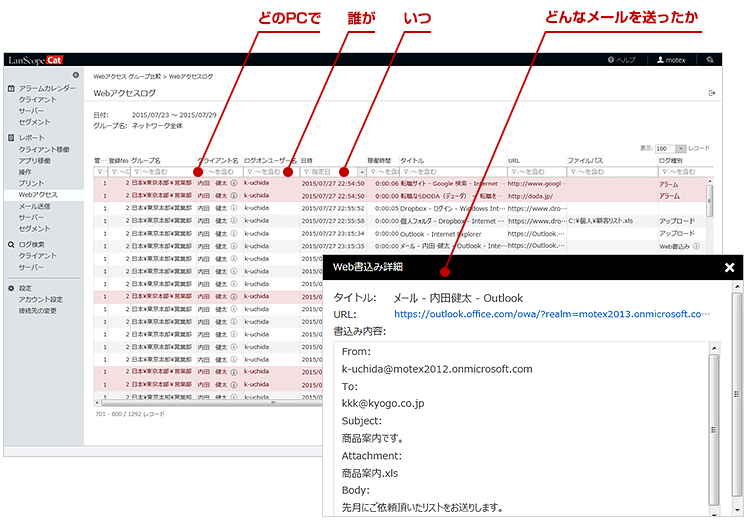The height and width of the screenshot is (521, 747).
Task: Open ログ検索 section in sidebar
Action: 31,244
